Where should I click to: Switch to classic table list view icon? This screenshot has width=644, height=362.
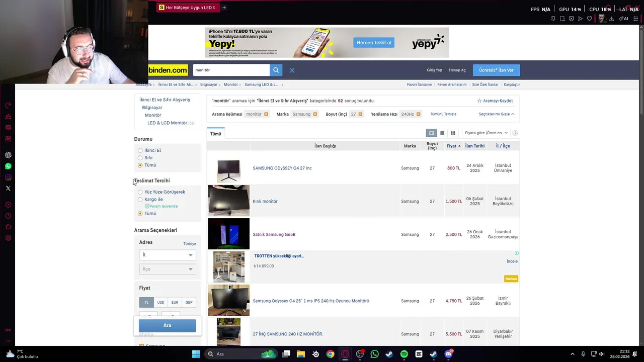(431, 133)
